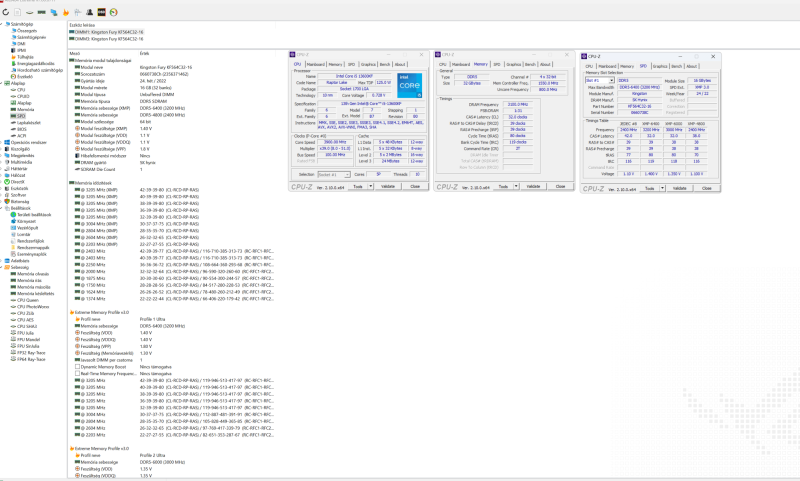Click Close button in first CPU-Z window
Image resolution: width=800 pixels, height=481 pixels.
(415, 186)
